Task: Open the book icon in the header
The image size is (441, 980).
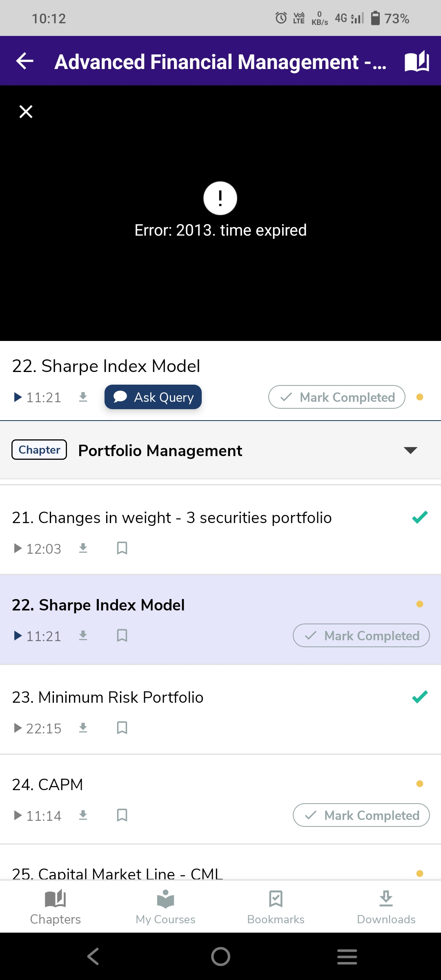Action: point(416,61)
